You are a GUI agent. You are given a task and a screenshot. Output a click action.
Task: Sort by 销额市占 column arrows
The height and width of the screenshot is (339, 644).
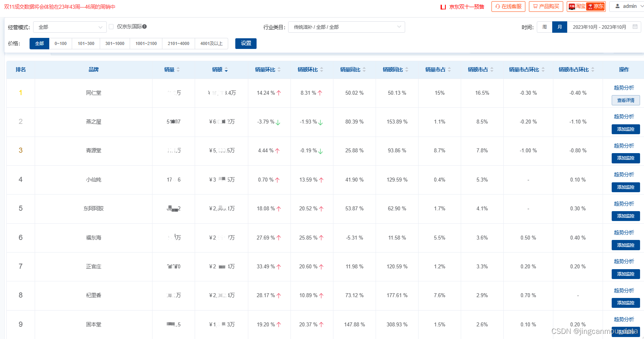click(x=492, y=69)
